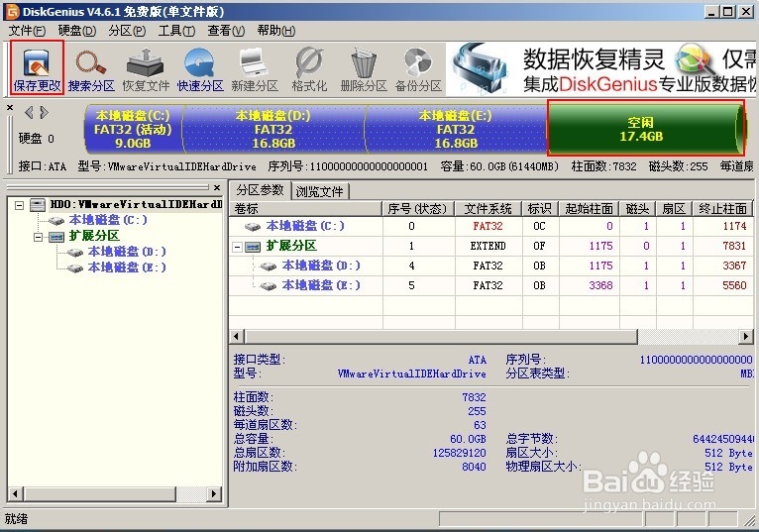
Task: Click Recover Files (恢复文件) toolbar icon
Action: tap(146, 69)
